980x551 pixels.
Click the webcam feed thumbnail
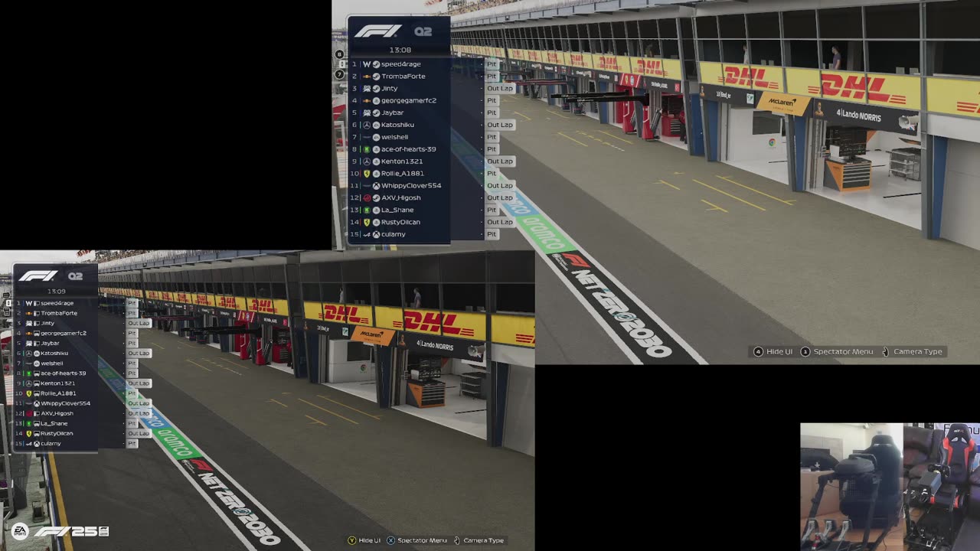(x=890, y=487)
